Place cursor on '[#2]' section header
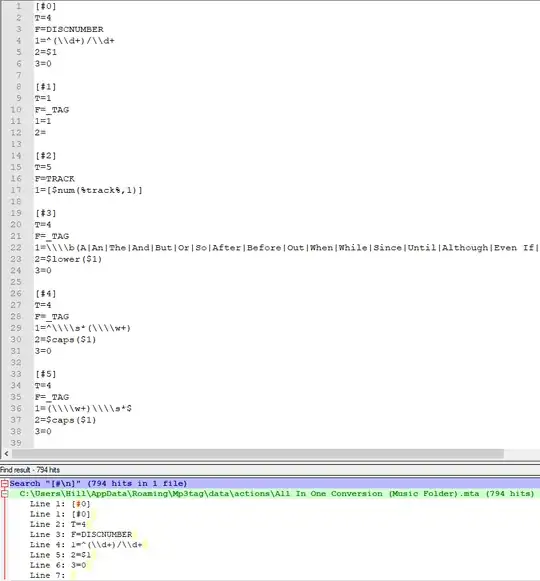540x581 pixels. pyautogui.click(x=46, y=156)
